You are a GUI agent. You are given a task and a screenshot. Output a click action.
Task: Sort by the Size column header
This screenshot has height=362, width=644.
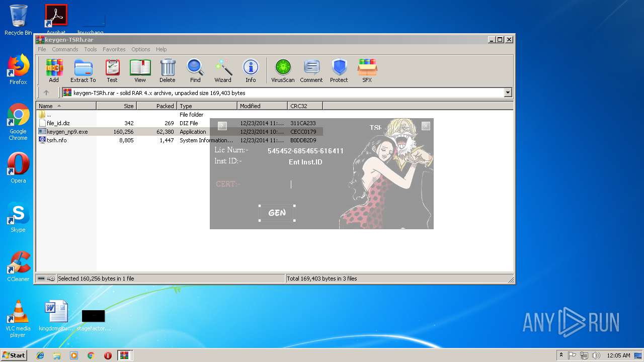pos(117,106)
